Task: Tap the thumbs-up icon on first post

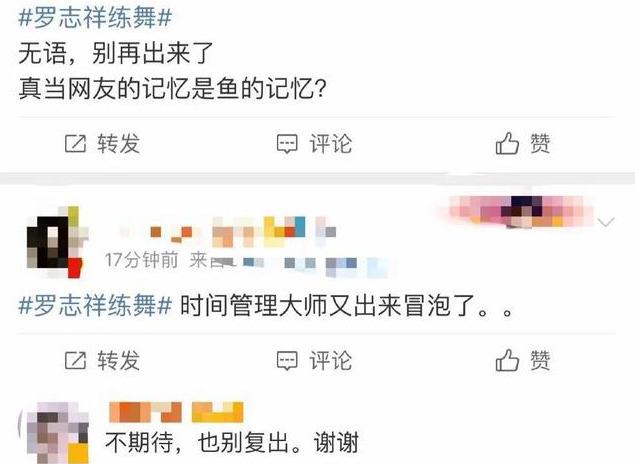Action: tap(507, 143)
